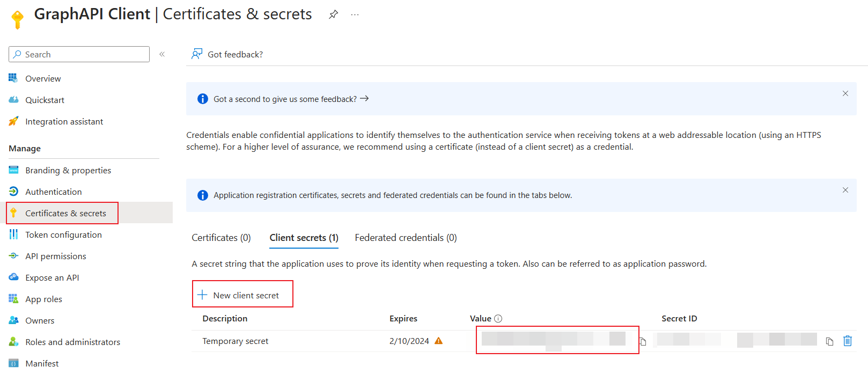Open the Owners page
The width and height of the screenshot is (868, 374).
click(x=40, y=320)
